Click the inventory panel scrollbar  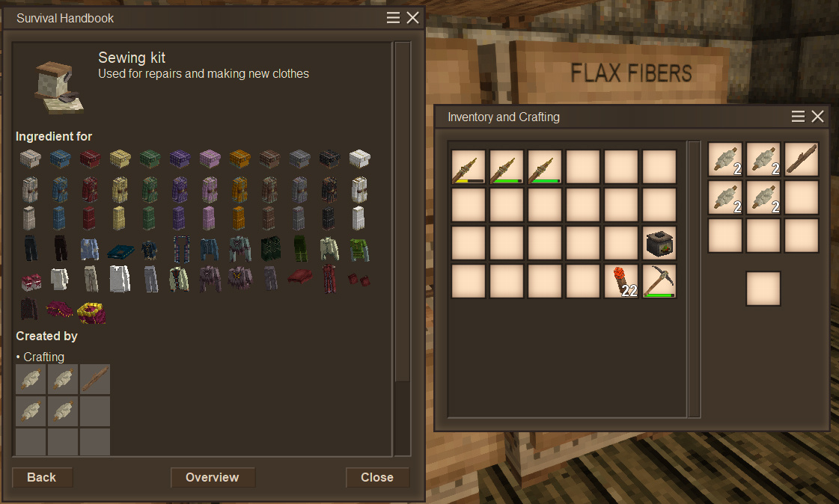coord(694,279)
